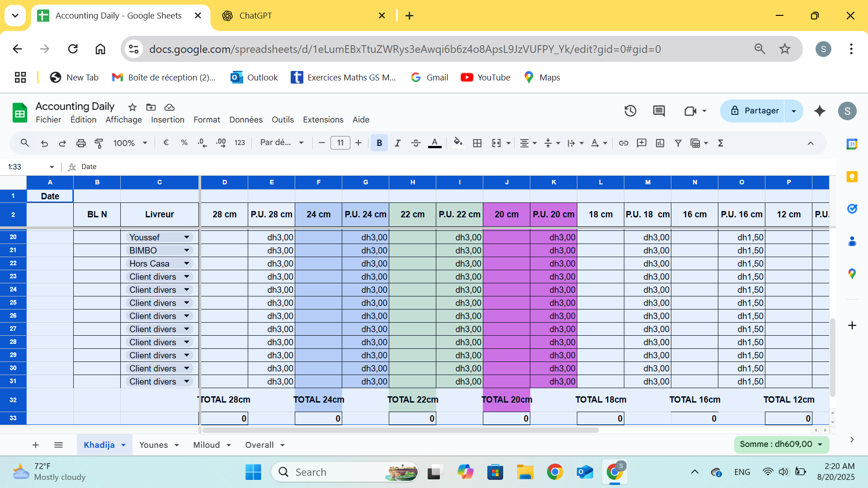The image size is (868, 488).
Task: Create a filter with funnel icon
Action: click(x=678, y=143)
